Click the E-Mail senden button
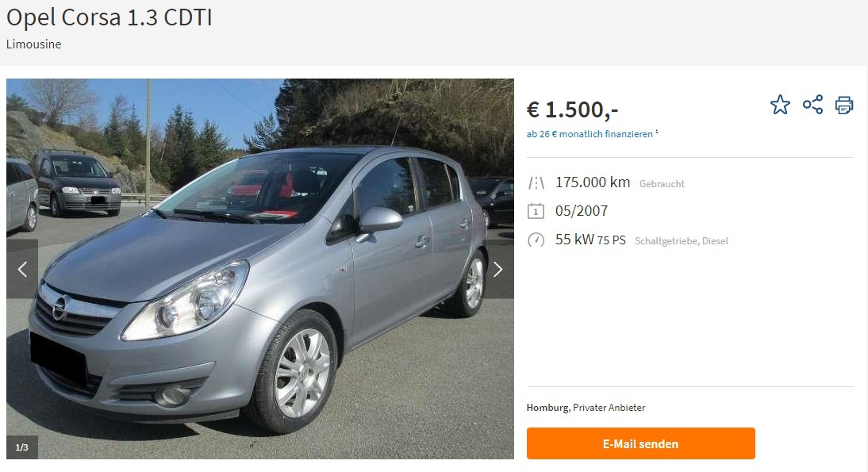Screen dimensions: 868x472 (640, 443)
